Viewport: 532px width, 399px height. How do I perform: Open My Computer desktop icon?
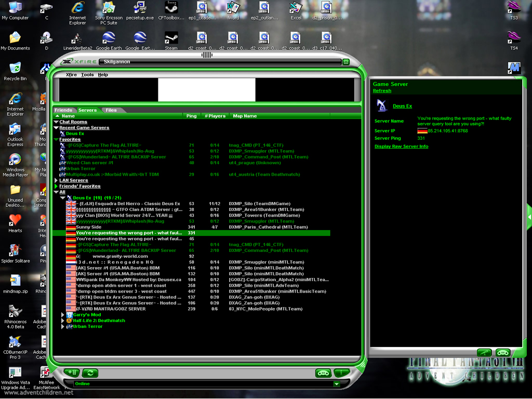pyautogui.click(x=15, y=10)
